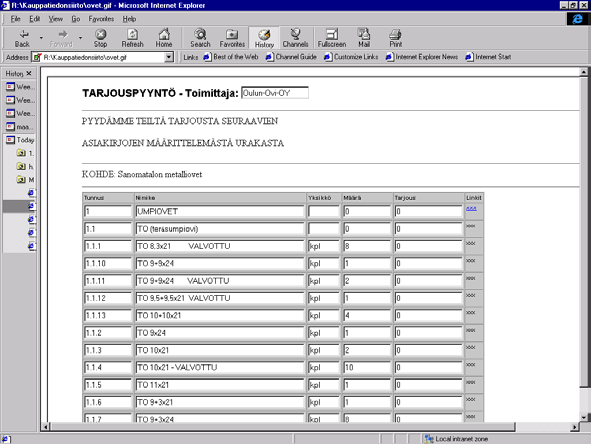Go to Home page icon
The image size is (591, 444).
[164, 38]
